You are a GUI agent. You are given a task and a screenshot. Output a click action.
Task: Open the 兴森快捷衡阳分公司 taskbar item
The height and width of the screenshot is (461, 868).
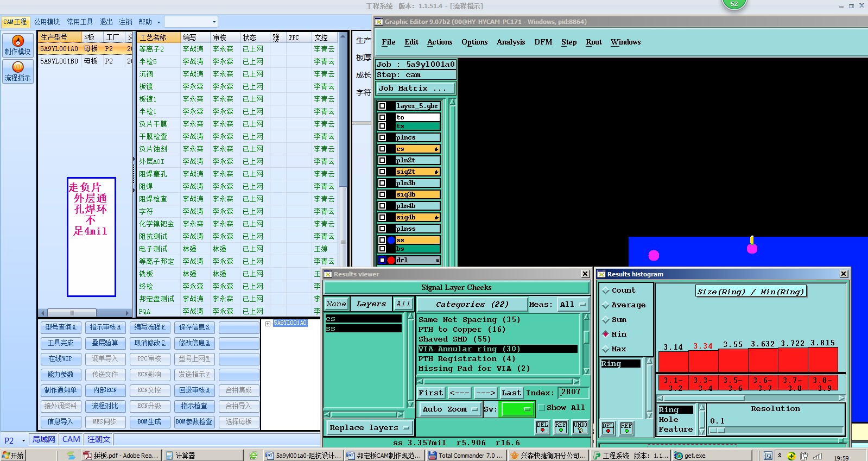(x=548, y=456)
